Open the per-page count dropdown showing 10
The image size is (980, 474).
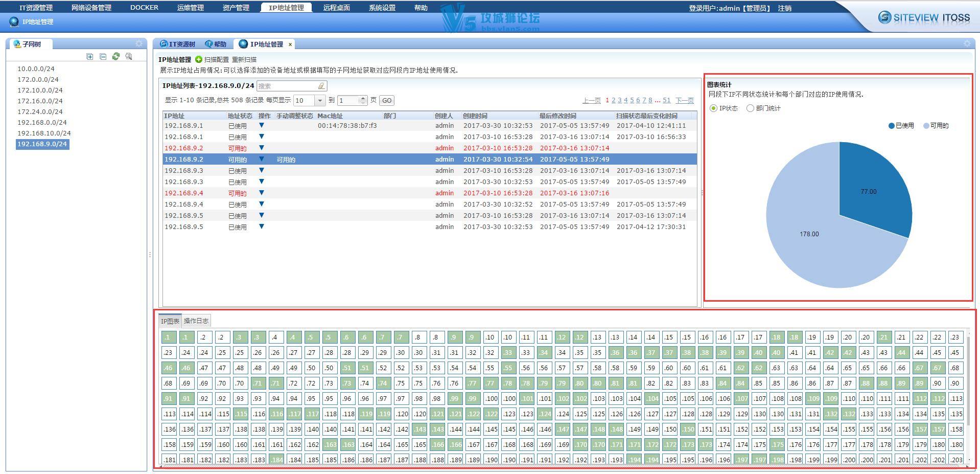click(320, 101)
